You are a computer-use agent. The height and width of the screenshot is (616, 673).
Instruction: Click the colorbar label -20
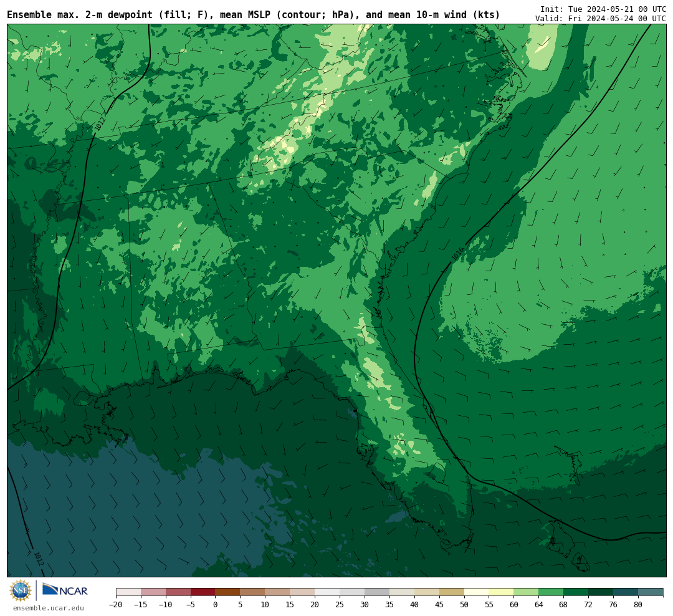coord(115,604)
